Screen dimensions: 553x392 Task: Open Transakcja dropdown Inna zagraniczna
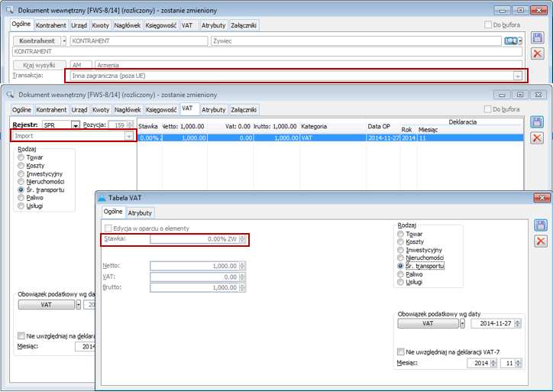[517, 76]
